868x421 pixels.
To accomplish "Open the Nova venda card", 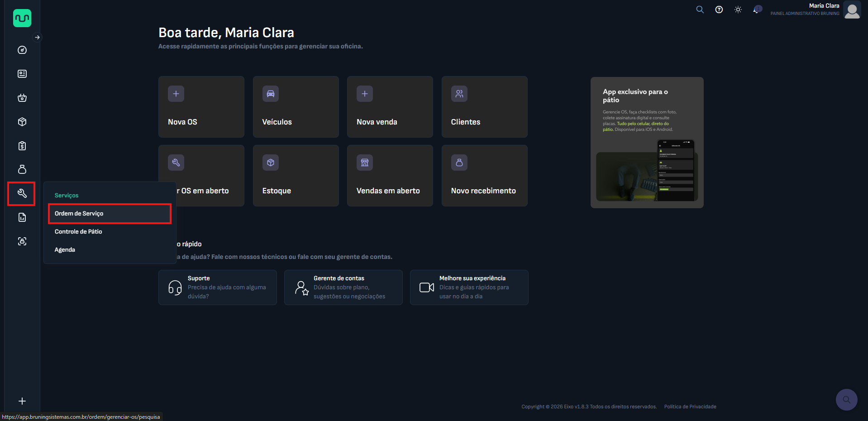I will click(x=390, y=107).
